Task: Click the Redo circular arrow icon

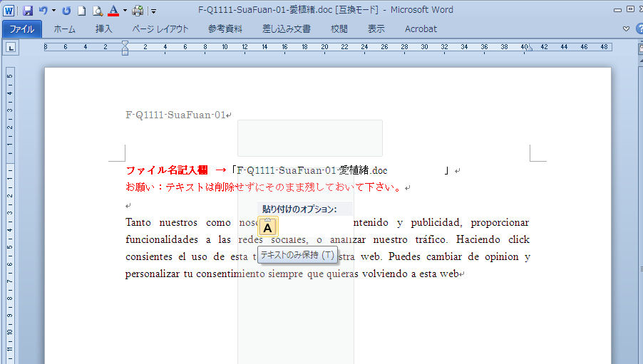Action: point(66,11)
